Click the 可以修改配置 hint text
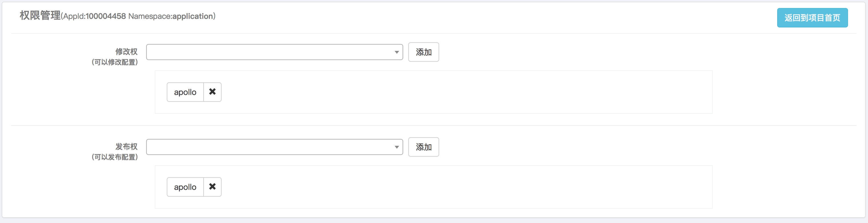This screenshot has width=868, height=223. pyautogui.click(x=115, y=62)
